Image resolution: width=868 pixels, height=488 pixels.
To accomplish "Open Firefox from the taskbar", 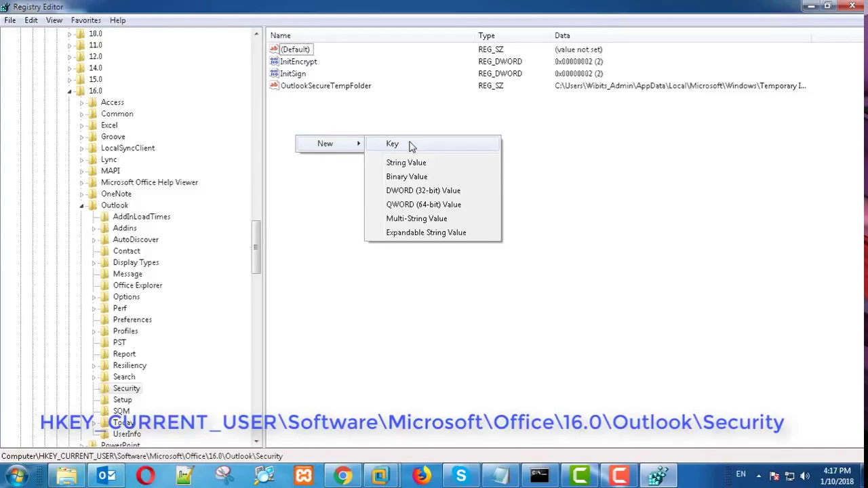I will tap(422, 475).
